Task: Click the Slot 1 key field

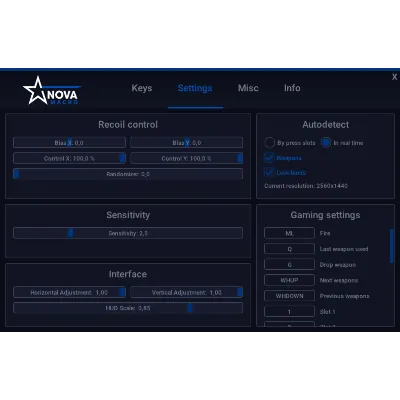Action: tap(289, 311)
